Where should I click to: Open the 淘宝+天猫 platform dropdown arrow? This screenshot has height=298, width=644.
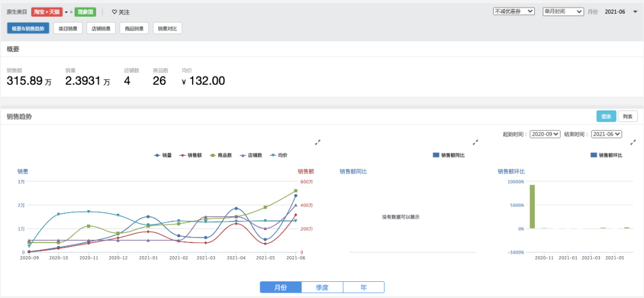click(x=66, y=12)
